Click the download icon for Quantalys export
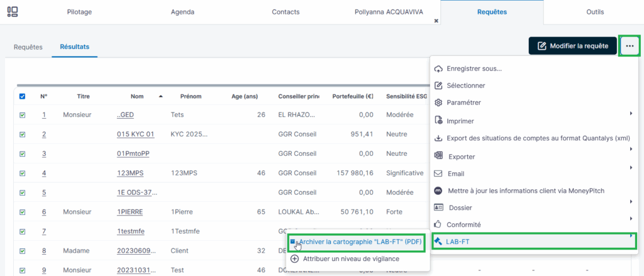 439,138
